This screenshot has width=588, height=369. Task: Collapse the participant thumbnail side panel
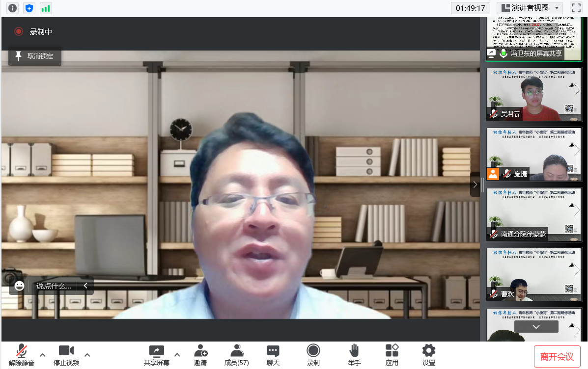pyautogui.click(x=475, y=184)
